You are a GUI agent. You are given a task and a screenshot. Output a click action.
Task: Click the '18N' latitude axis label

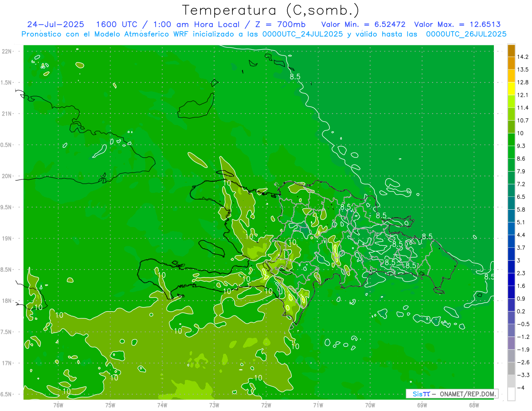click(8, 301)
